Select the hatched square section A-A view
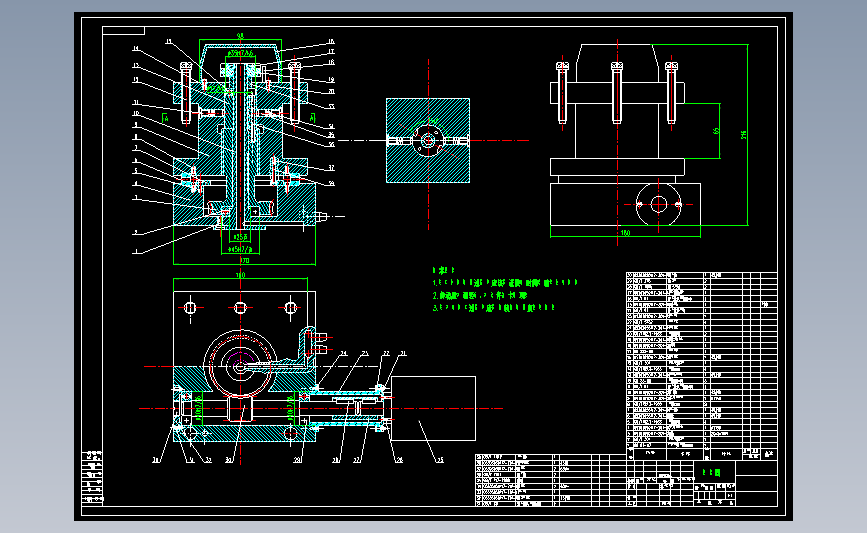This screenshot has height=533, width=867. pos(428,140)
